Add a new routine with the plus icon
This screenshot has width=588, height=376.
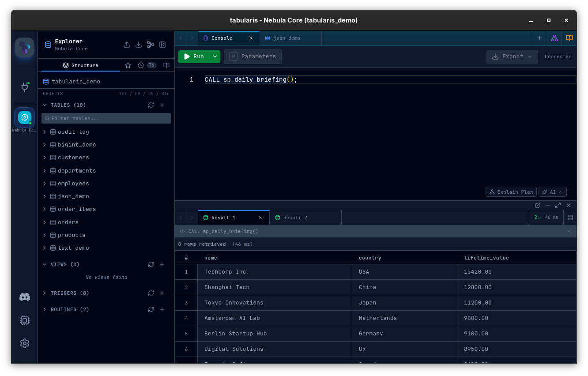(x=162, y=309)
